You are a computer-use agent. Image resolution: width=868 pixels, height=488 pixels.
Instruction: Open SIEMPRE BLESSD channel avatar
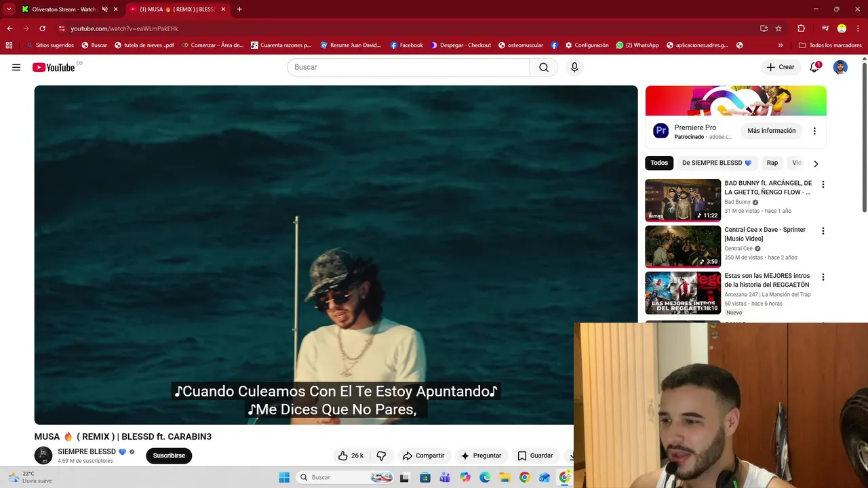[x=43, y=455]
